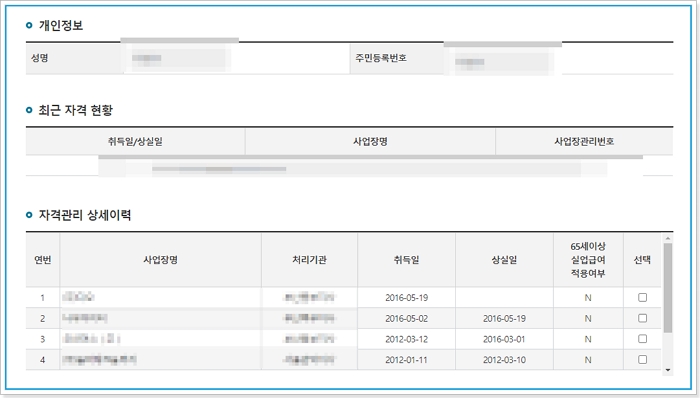Tick the selection checkbox in row 1
700x398 pixels.
[642, 297]
